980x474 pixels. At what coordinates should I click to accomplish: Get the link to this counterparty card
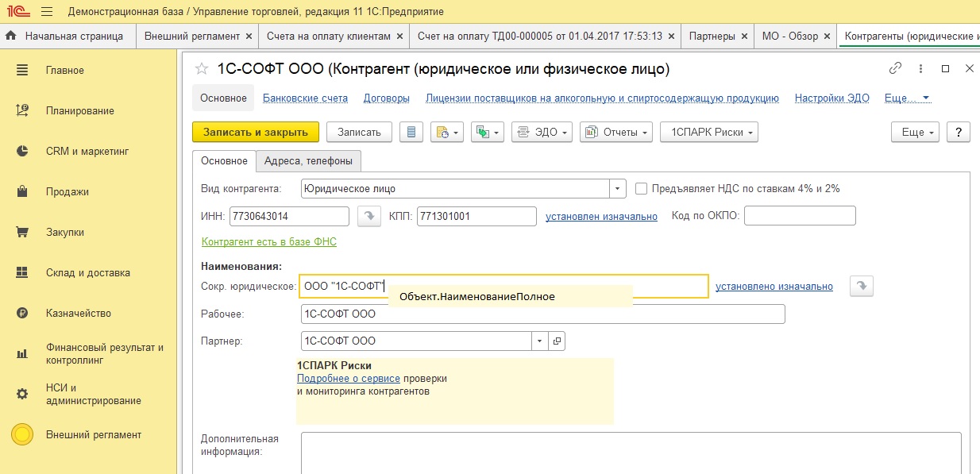point(896,69)
